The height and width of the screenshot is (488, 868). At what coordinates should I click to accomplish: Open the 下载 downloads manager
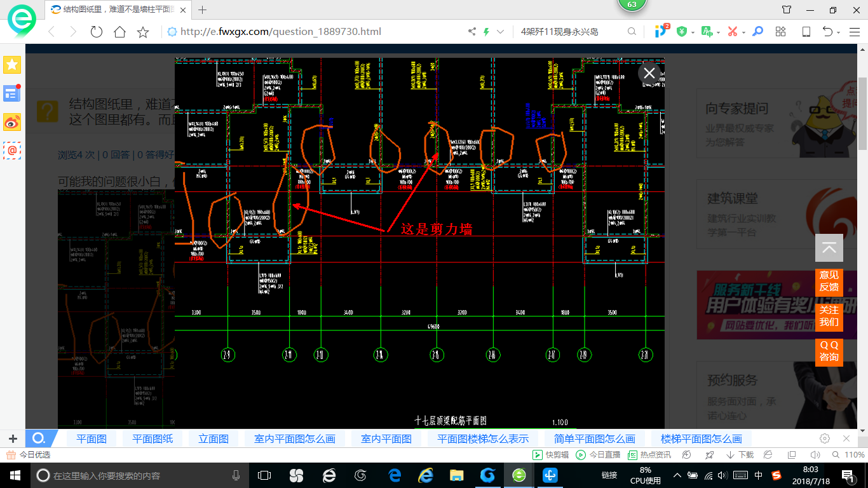click(740, 455)
